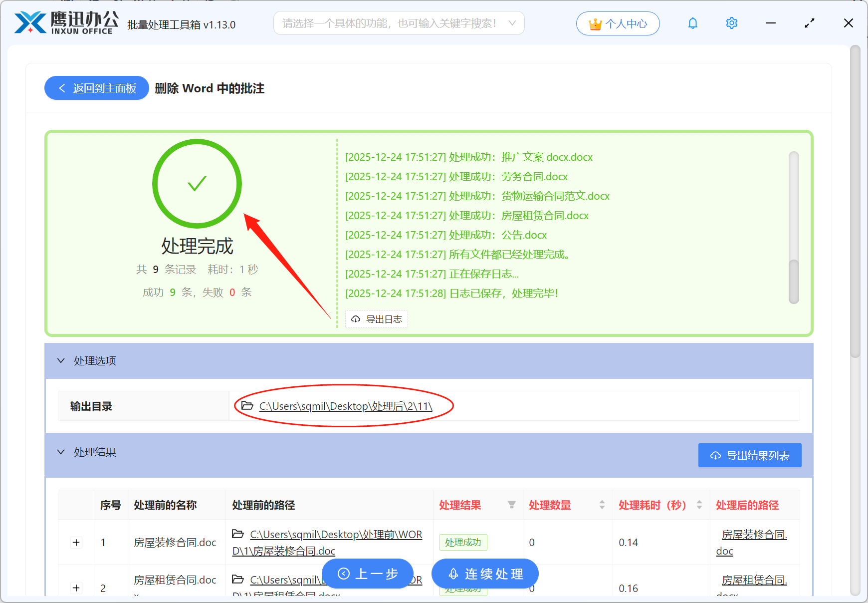868x603 pixels.
Task: Open the settings gear icon
Action: [731, 23]
